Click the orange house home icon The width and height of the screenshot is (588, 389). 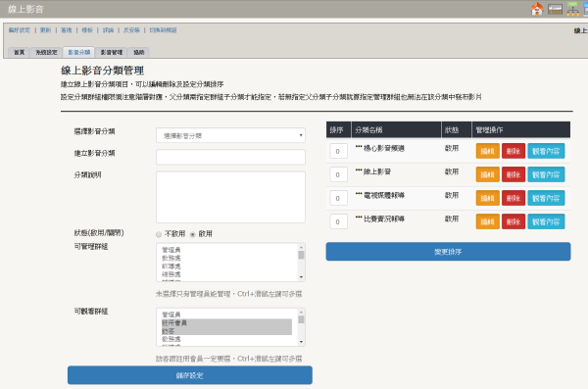[537, 9]
